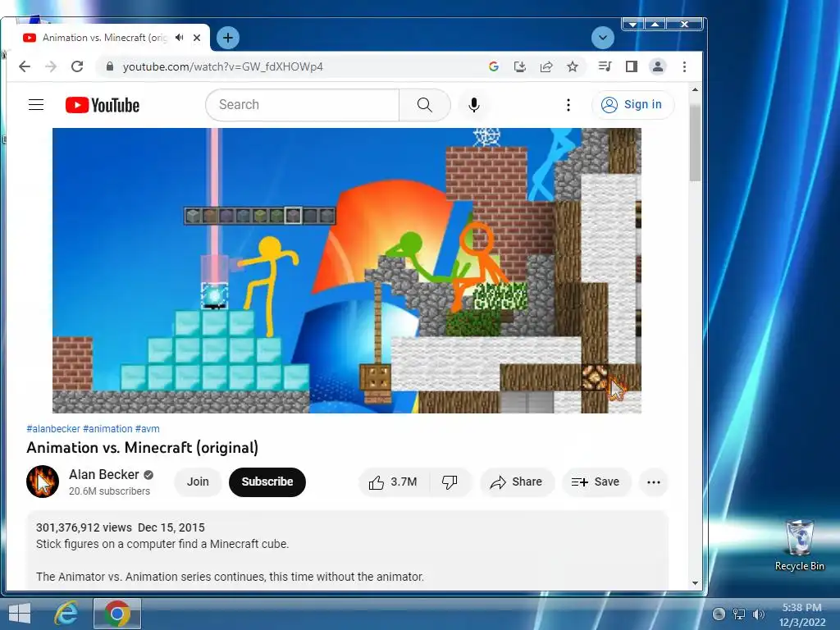This screenshot has height=630, width=840.
Task: Click the vertical scrollbar thumb
Action: (695, 144)
